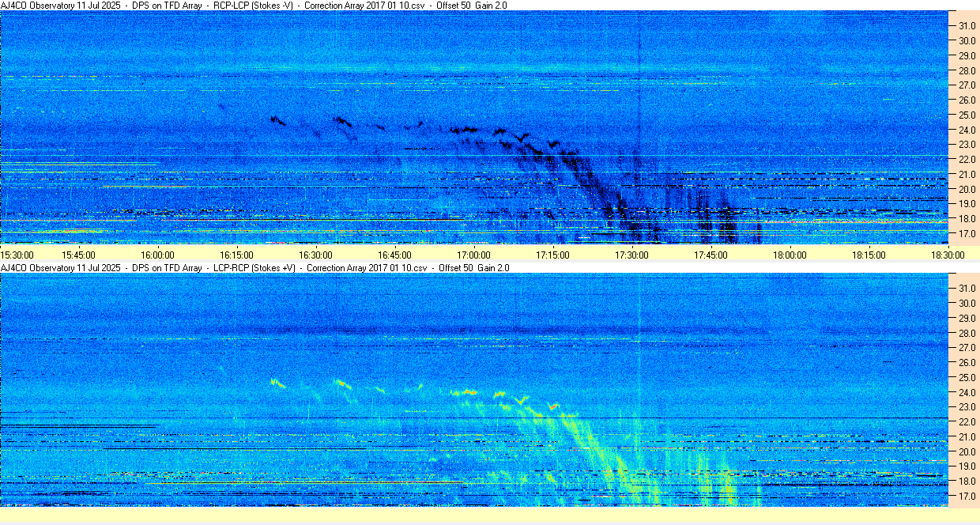The height and width of the screenshot is (525, 980).
Task: Select the 15:30:00 time axis label
Action: point(17,255)
